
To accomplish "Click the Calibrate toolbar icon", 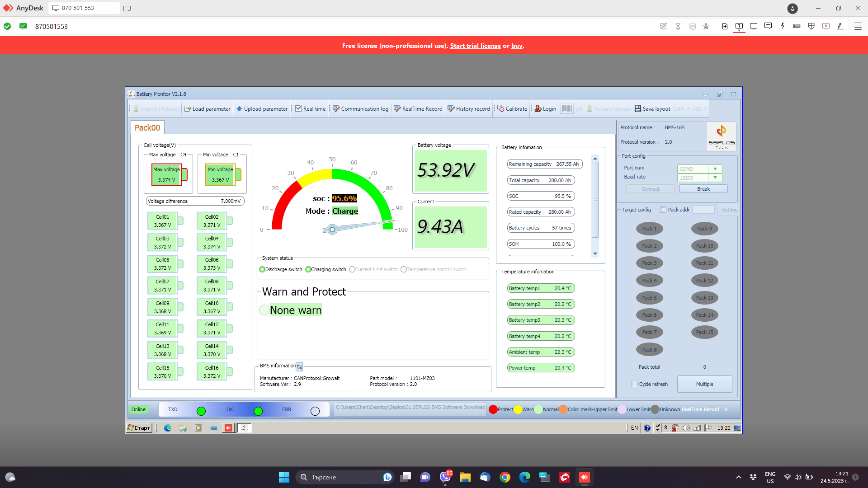I will click(x=501, y=109).
